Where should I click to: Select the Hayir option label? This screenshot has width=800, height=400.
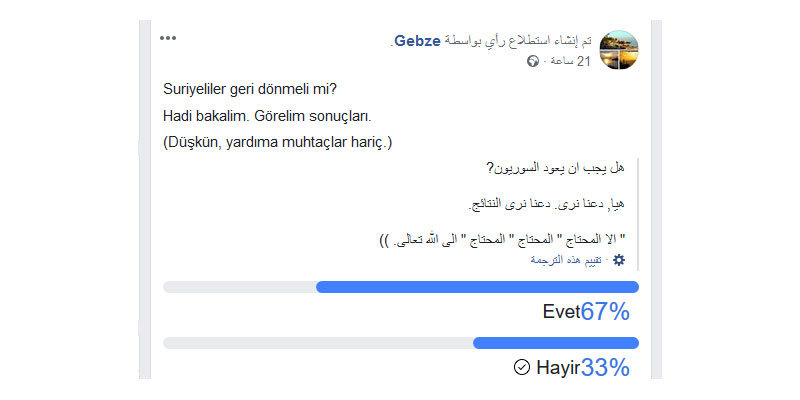tap(558, 367)
